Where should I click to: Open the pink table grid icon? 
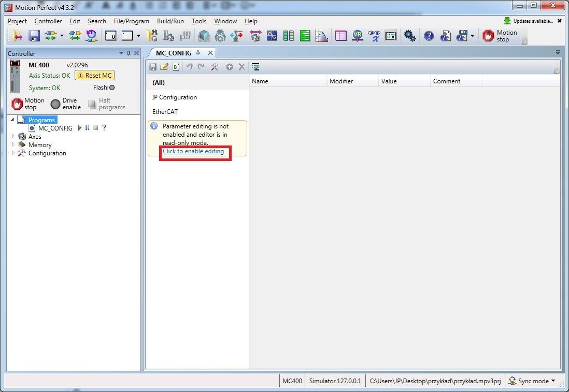click(x=341, y=36)
